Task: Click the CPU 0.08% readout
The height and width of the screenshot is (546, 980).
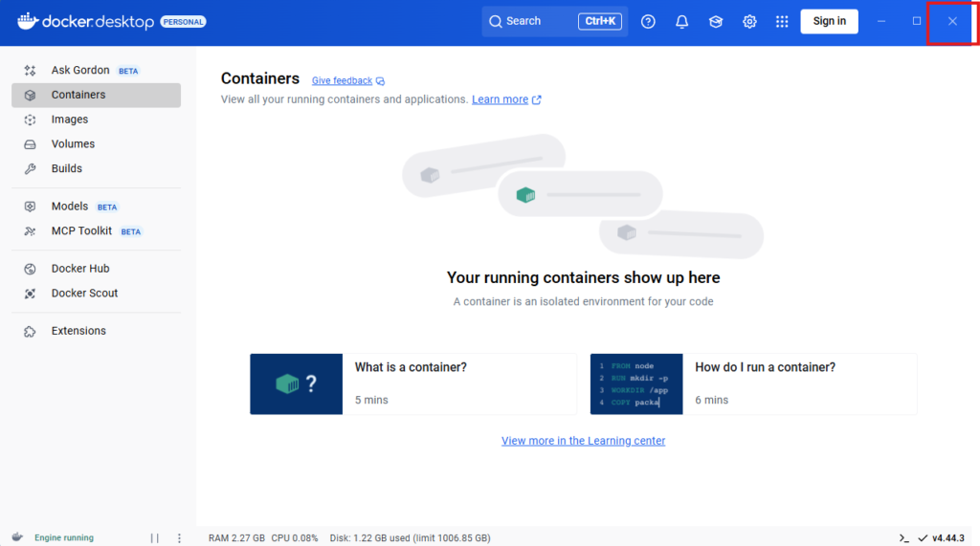Action: pos(295,538)
